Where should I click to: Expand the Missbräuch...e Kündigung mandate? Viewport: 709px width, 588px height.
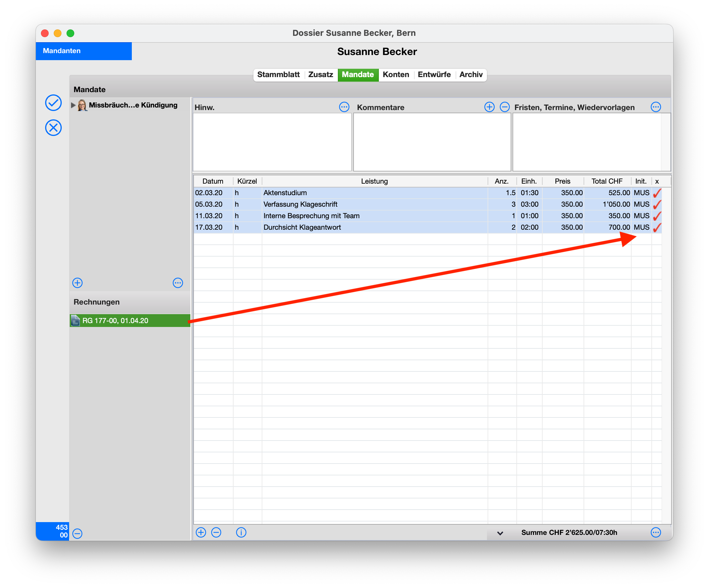coord(73,105)
